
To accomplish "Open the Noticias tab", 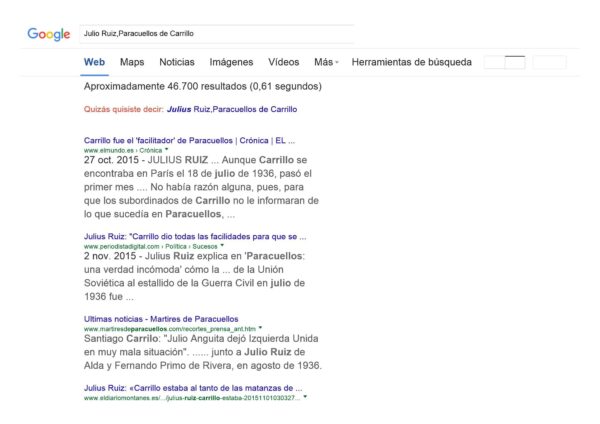I will pos(177,62).
